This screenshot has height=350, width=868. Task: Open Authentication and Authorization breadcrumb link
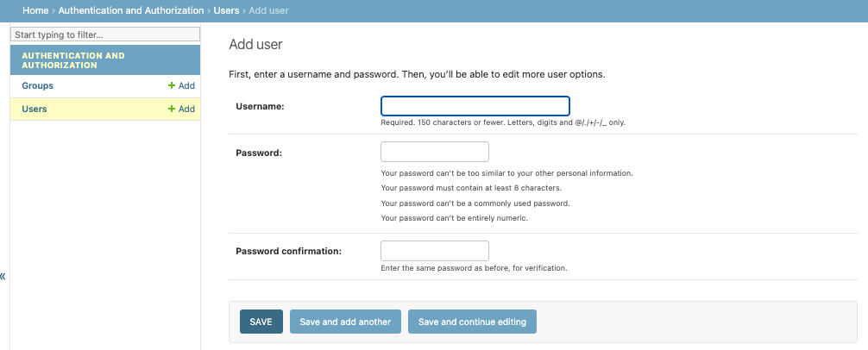click(x=131, y=10)
